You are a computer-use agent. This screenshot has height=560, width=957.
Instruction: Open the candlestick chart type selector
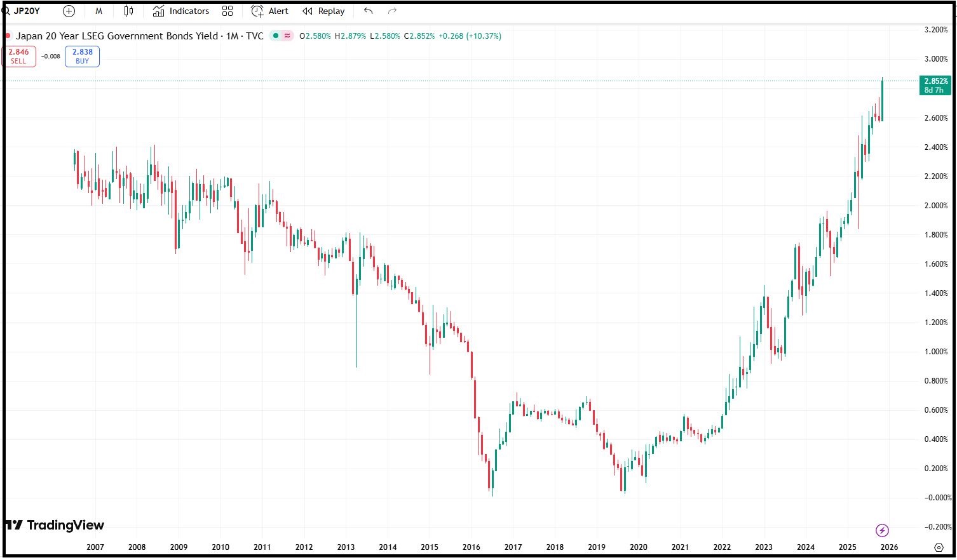[128, 11]
